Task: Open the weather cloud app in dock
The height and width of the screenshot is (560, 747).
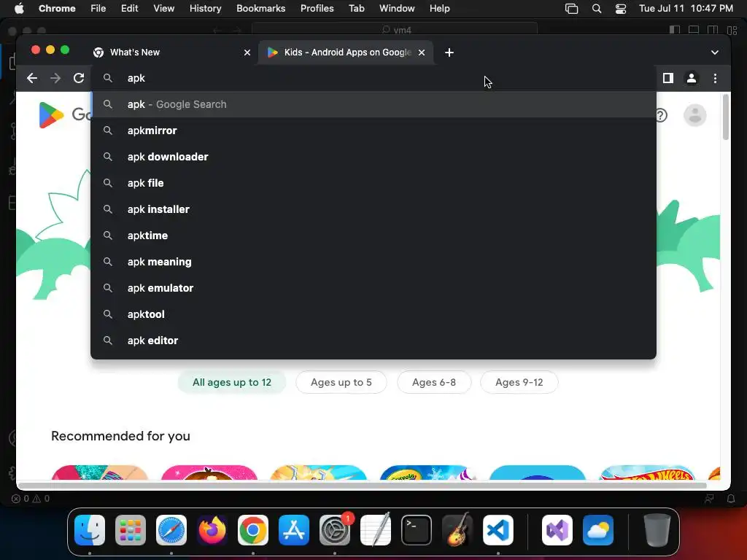Action: point(598,530)
